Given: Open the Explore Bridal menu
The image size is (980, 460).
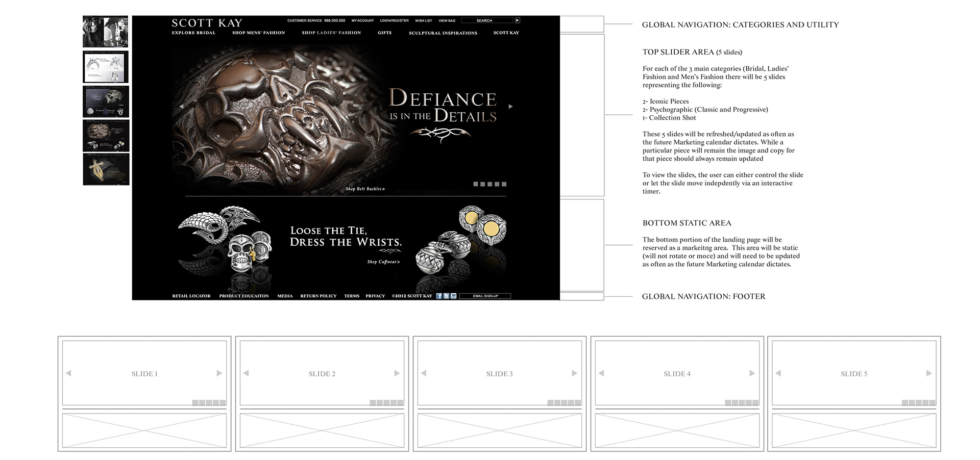Looking at the screenshot, I should coord(193,33).
